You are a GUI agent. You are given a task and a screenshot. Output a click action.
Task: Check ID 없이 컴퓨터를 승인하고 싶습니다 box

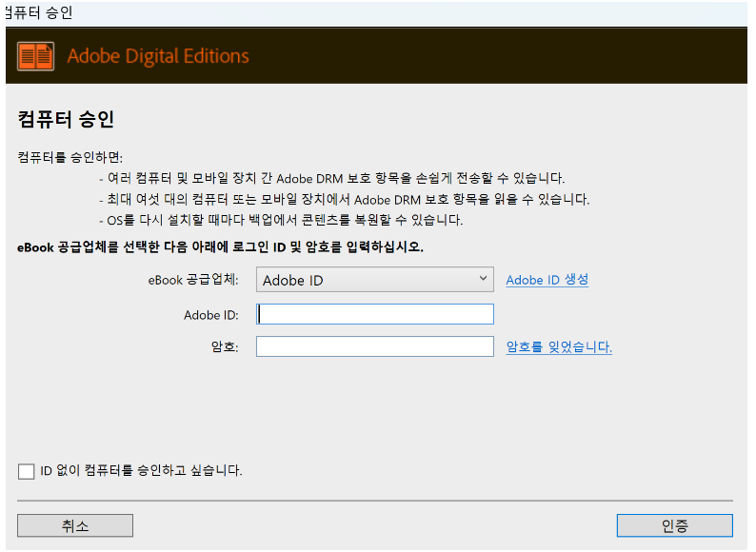point(26,471)
